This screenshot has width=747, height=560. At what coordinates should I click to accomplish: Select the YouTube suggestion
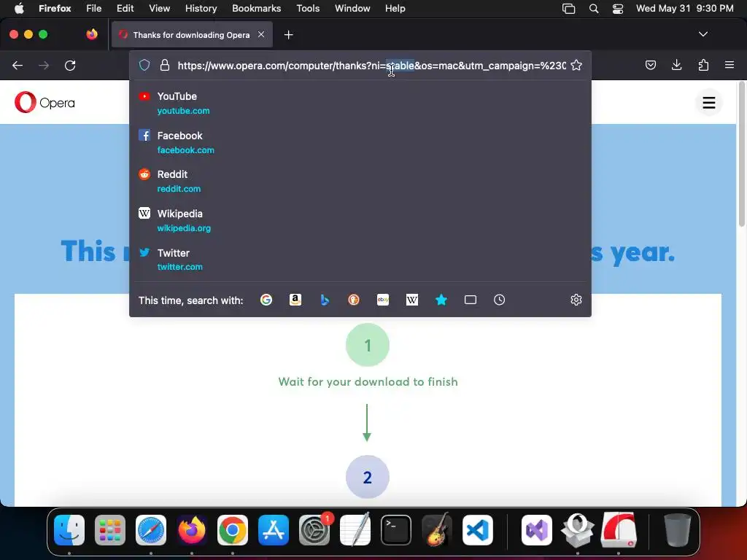tap(360, 104)
